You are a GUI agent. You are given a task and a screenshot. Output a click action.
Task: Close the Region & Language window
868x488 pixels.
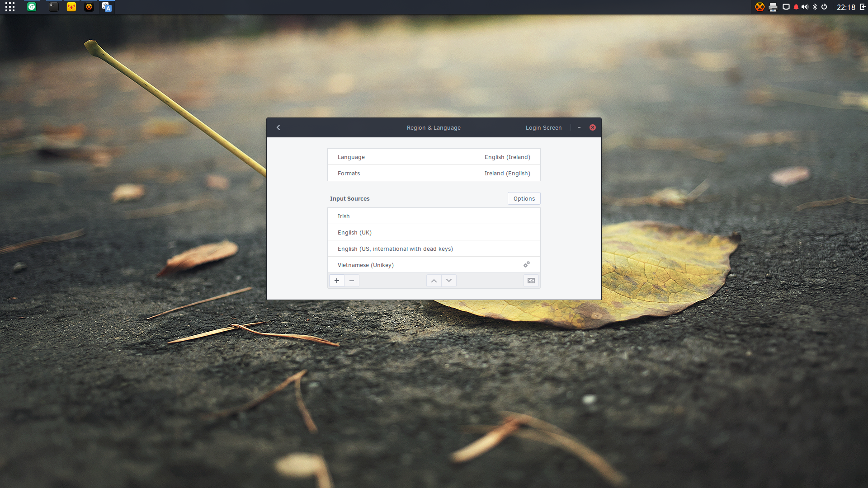tap(593, 127)
